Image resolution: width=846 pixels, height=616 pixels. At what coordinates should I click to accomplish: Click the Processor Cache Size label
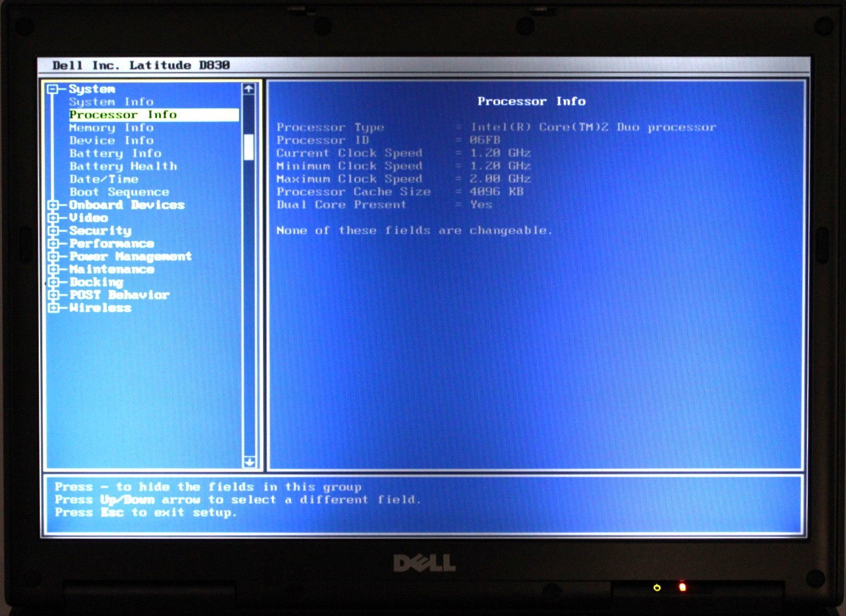354,192
